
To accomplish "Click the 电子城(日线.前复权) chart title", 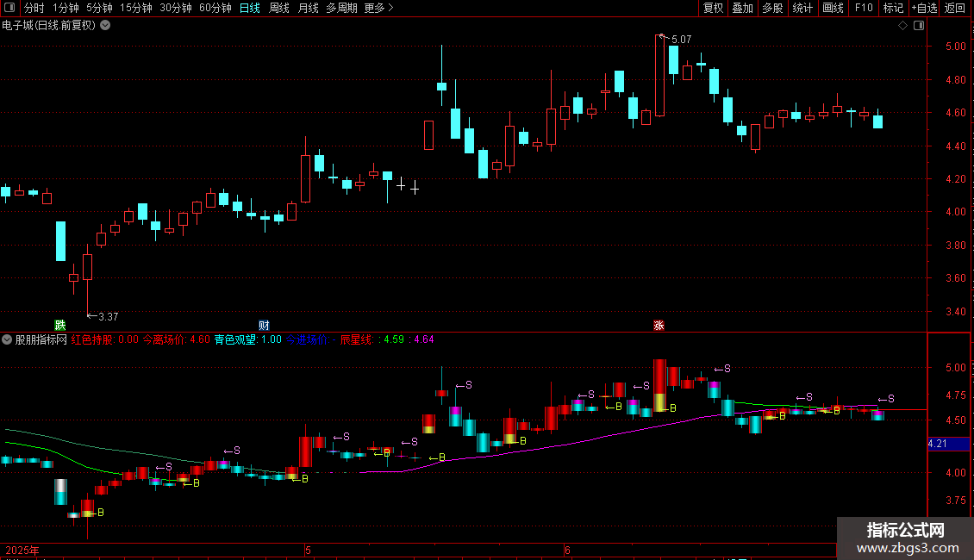I will coord(49,26).
